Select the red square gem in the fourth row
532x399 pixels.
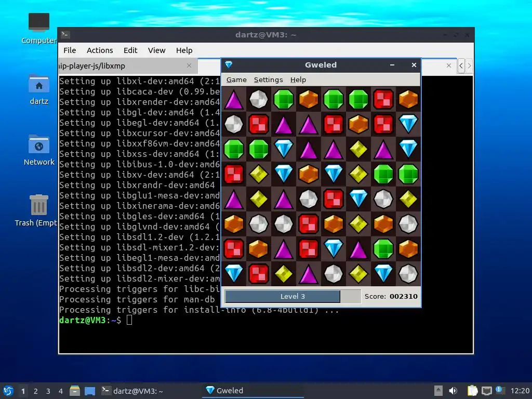(x=234, y=174)
